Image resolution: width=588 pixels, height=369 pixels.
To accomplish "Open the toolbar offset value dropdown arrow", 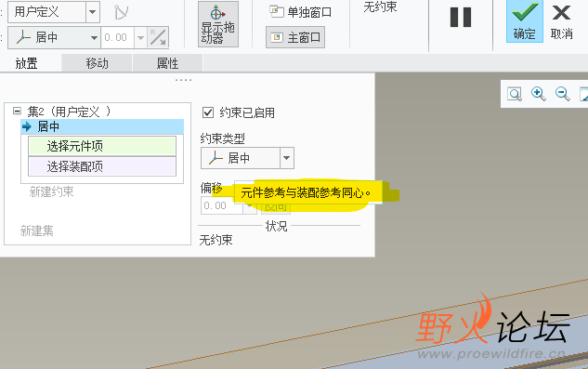I will (x=140, y=37).
